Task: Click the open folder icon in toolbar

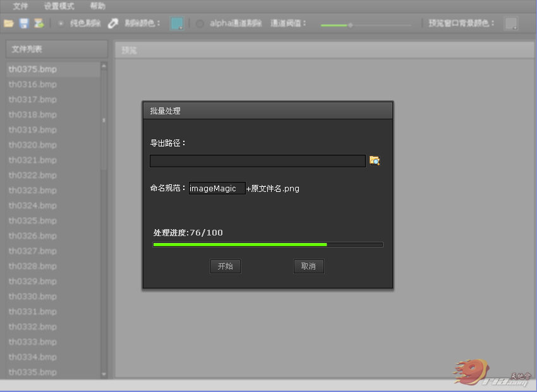Action: click(x=9, y=23)
